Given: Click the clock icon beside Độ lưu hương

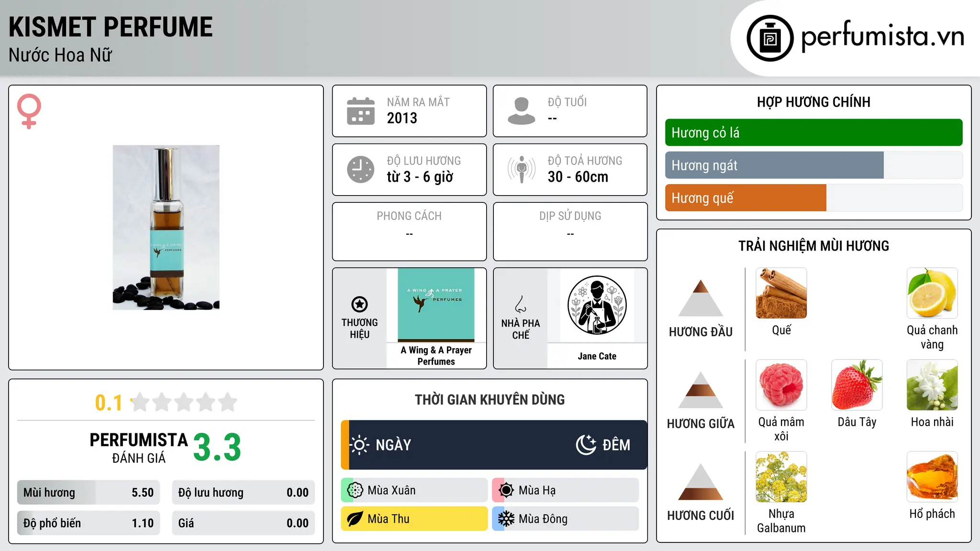Looking at the screenshot, I should coord(361,169).
